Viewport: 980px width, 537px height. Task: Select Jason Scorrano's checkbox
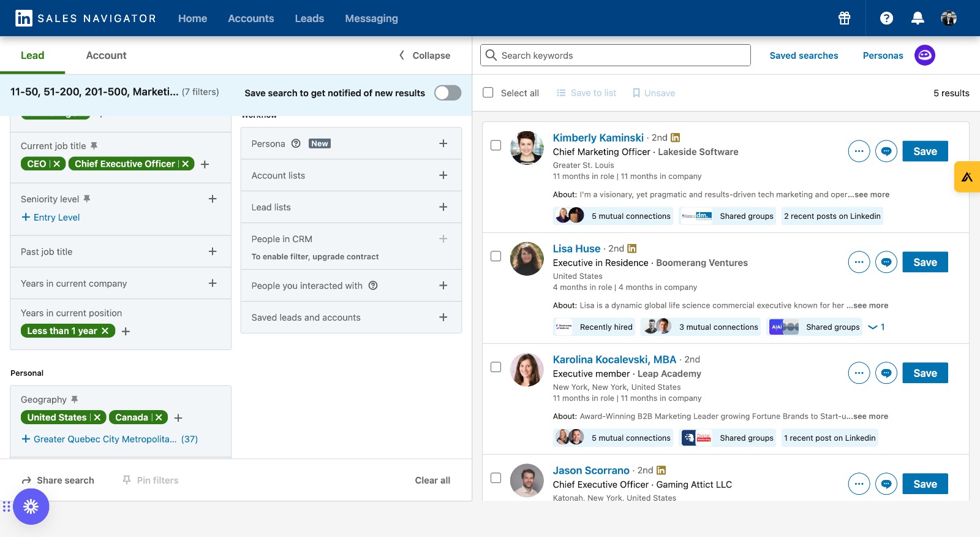(496, 478)
